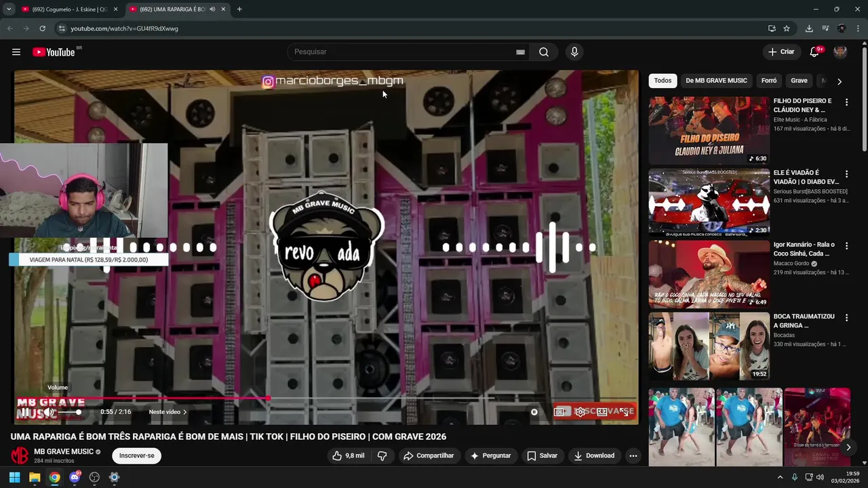Open Chrome downloads icon

click(x=809, y=28)
